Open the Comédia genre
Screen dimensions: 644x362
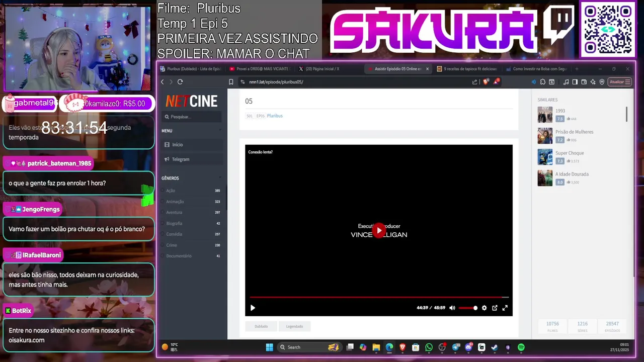coord(174,234)
